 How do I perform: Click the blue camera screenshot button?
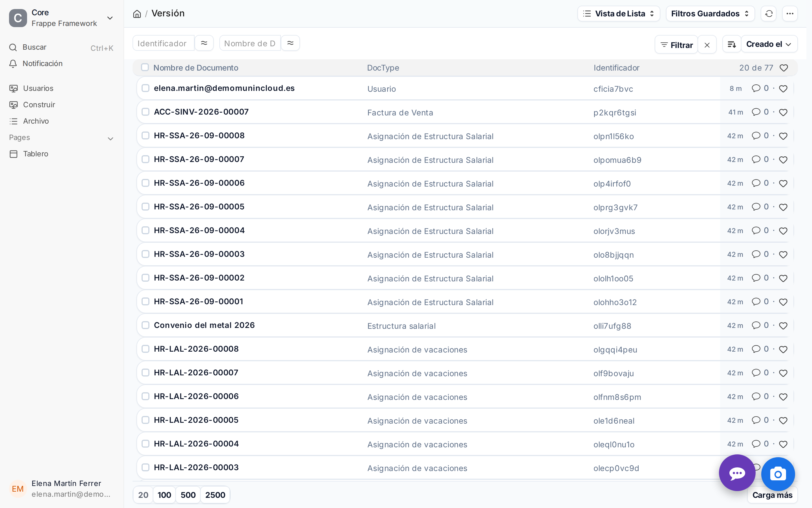pyautogui.click(x=778, y=474)
